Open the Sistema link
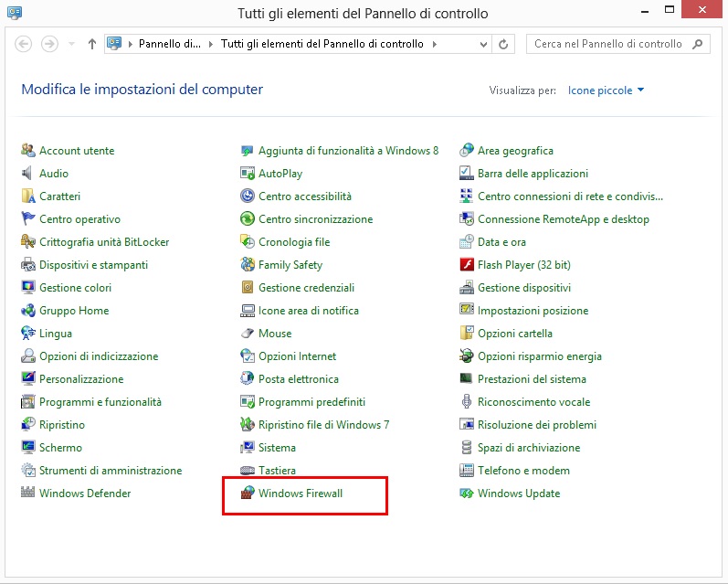The width and height of the screenshot is (728, 584). 277,448
